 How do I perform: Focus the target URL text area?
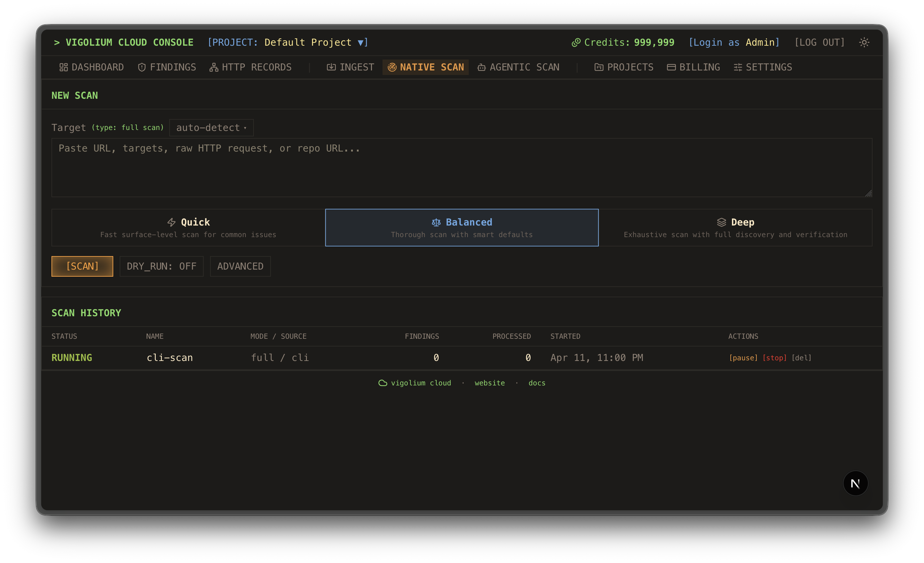(462, 168)
